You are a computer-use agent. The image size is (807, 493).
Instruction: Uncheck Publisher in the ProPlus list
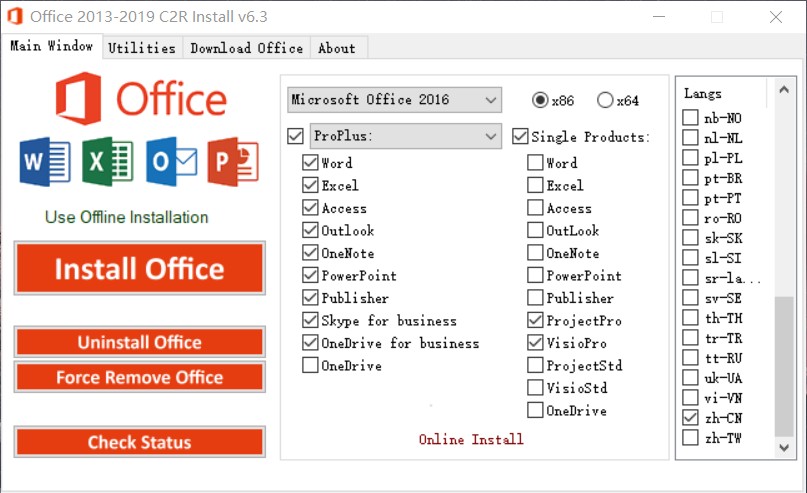tap(310, 297)
